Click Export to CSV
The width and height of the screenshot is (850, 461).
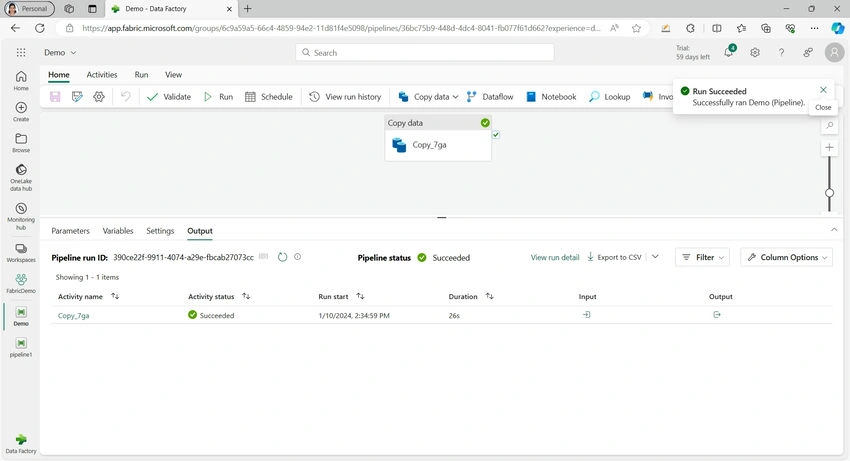(614, 257)
